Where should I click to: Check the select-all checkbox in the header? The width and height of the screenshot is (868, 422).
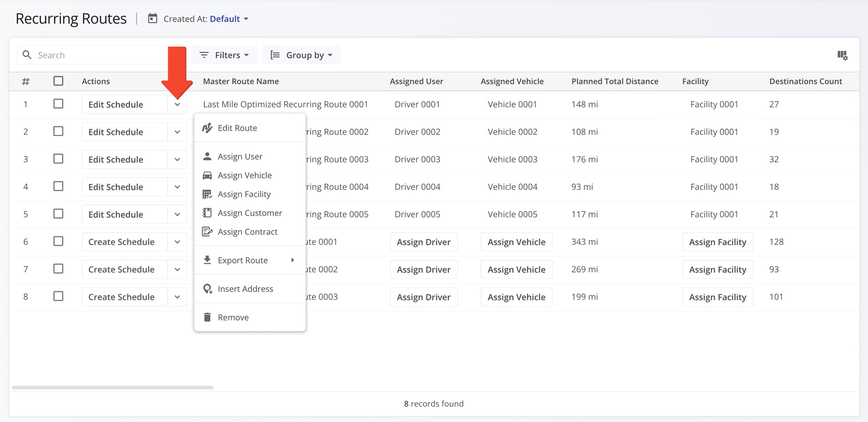(58, 81)
